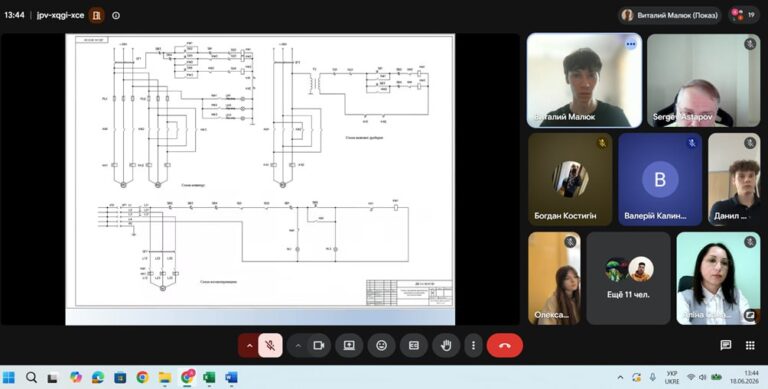The height and width of the screenshot is (389, 768).
Task: Open participants list showing 19
Action: tap(744, 15)
